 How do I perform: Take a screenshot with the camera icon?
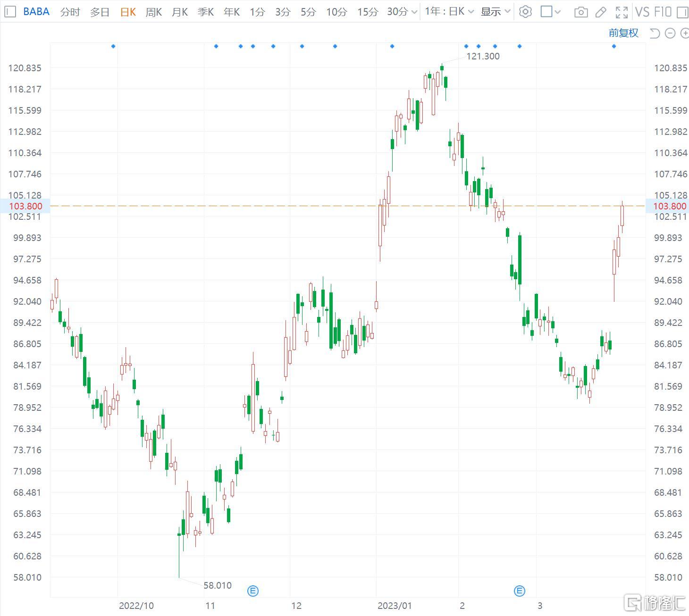580,12
